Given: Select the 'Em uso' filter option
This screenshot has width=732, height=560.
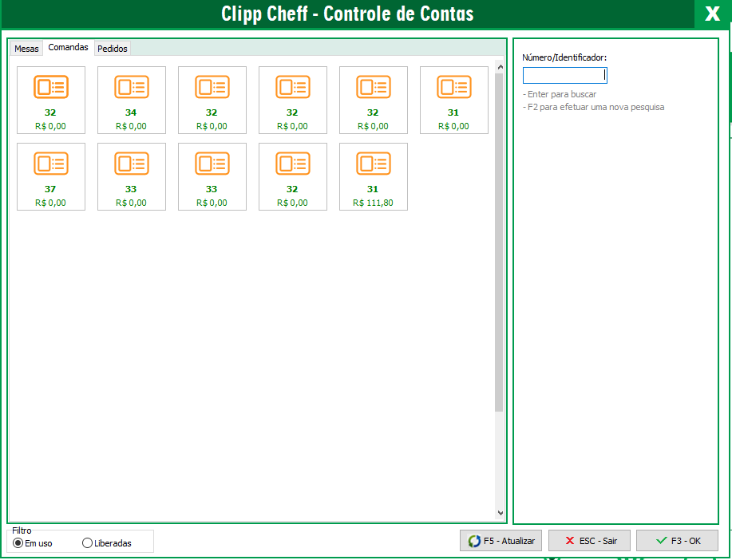Looking at the screenshot, I should pos(18,543).
